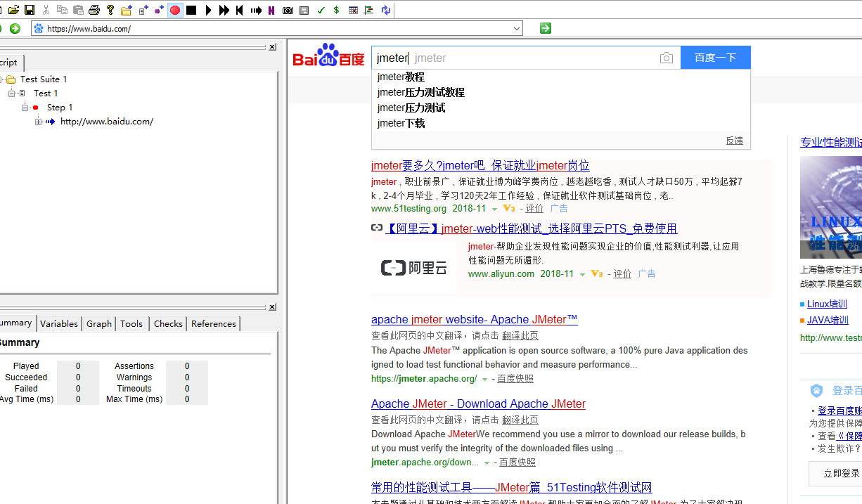Click the gray document list toolbar icon
The width and height of the screenshot is (862, 504).
click(304, 10)
